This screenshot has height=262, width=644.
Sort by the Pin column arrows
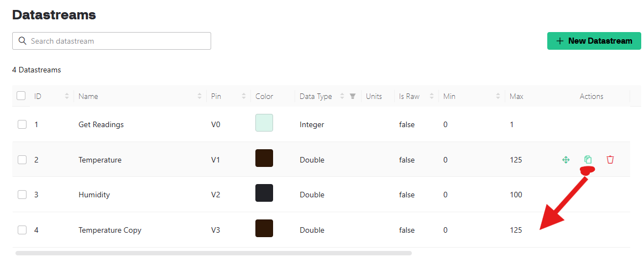tap(244, 96)
